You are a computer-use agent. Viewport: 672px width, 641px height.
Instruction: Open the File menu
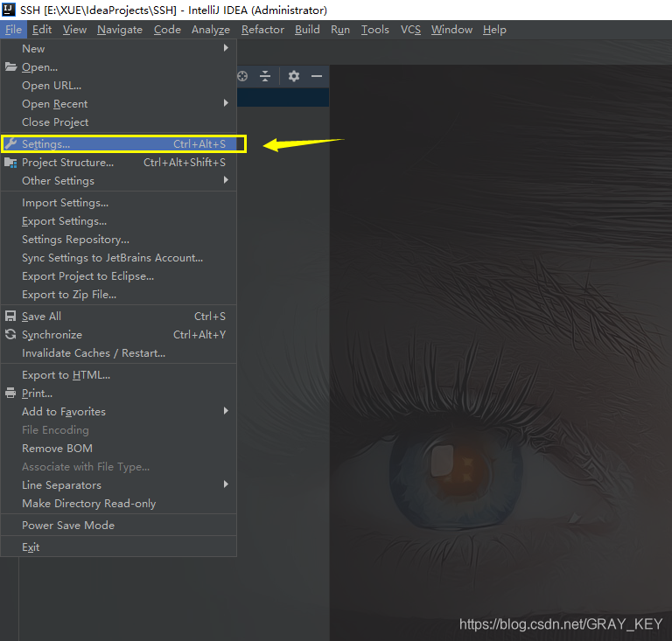pos(14,30)
